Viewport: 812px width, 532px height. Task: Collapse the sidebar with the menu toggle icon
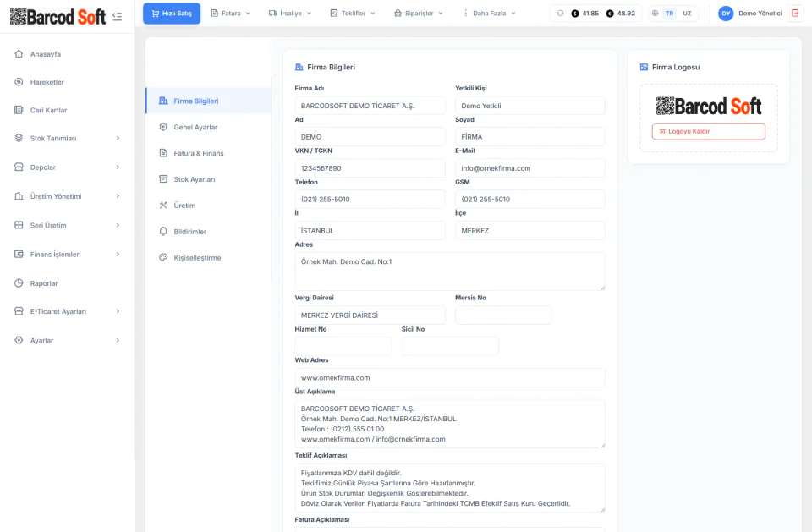pos(117,17)
